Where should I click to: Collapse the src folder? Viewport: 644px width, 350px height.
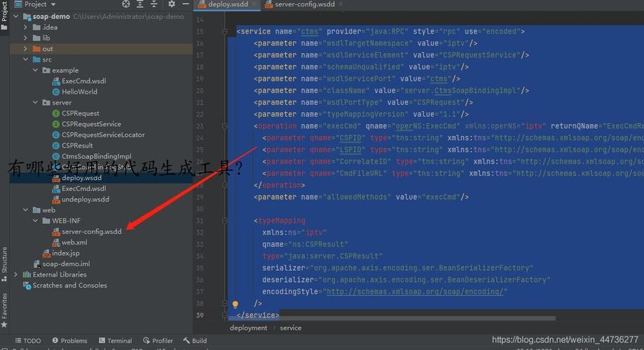(x=27, y=59)
